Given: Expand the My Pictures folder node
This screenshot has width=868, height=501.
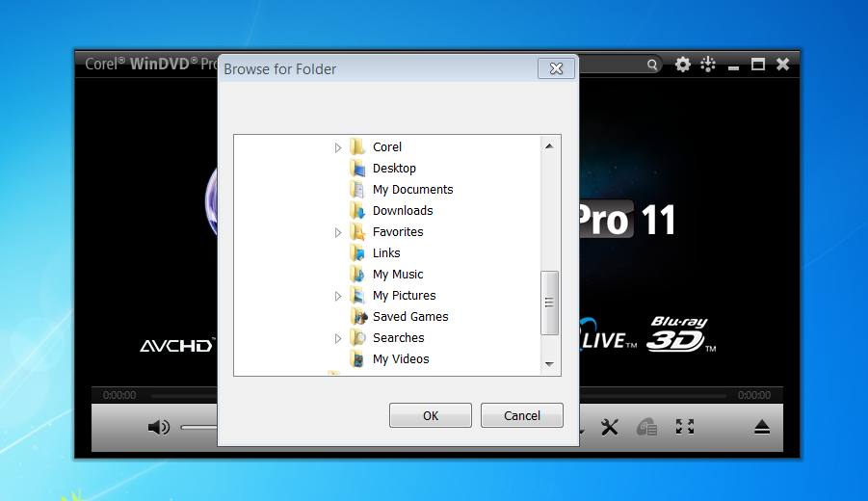Looking at the screenshot, I should 338,296.
